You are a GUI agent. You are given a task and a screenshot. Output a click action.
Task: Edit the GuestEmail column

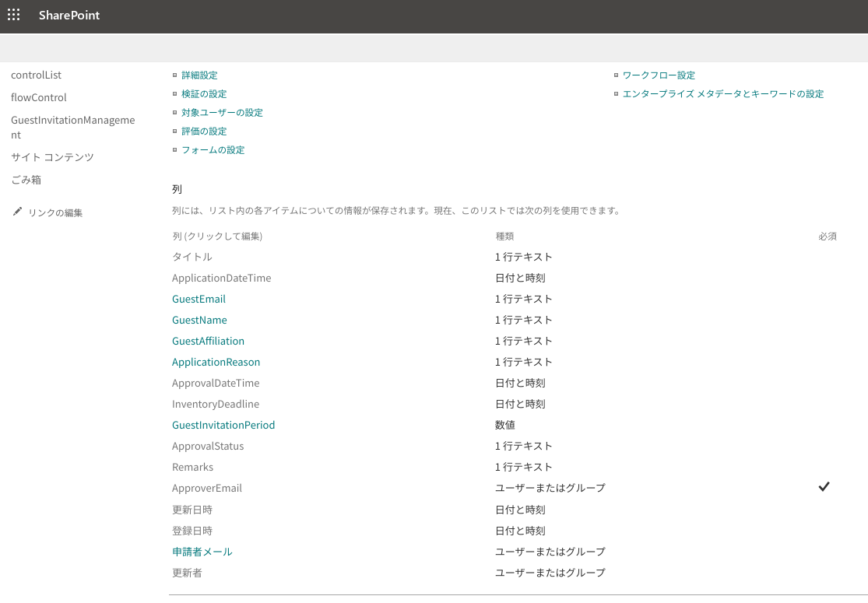[x=199, y=300]
